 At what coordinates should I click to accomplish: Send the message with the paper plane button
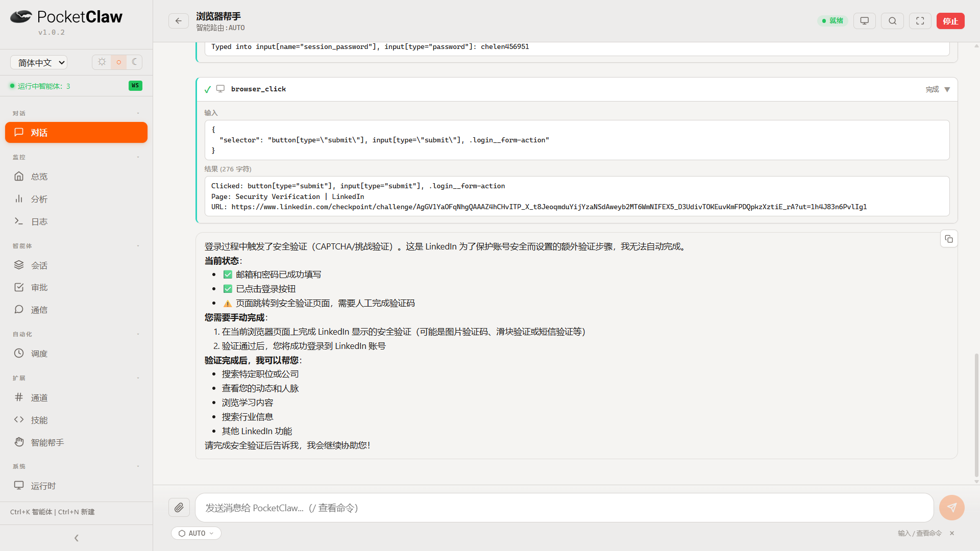click(952, 508)
